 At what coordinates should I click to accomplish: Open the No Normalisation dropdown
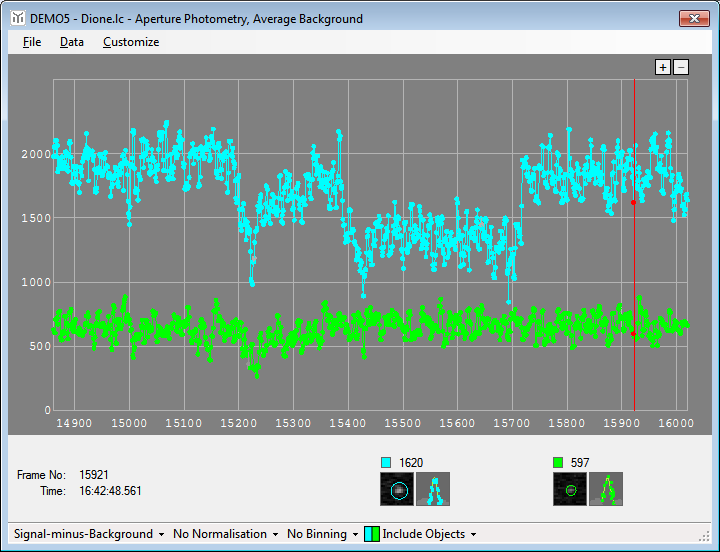coord(225,534)
